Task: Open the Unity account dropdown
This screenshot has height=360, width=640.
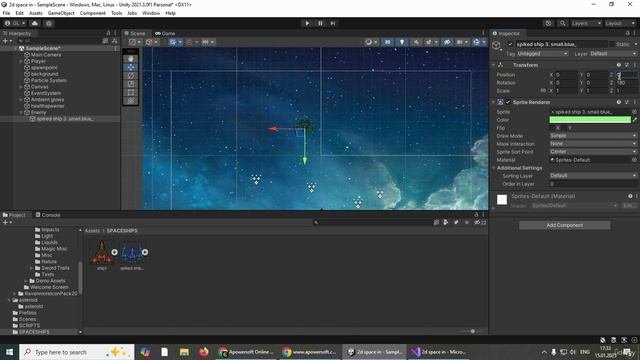Action: pos(15,23)
